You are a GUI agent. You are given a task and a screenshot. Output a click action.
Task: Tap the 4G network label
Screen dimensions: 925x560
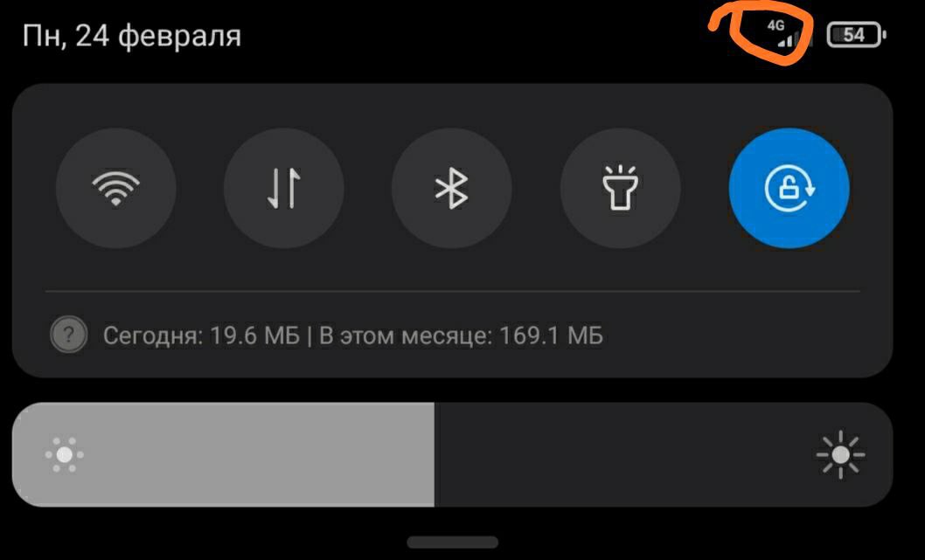775,25
